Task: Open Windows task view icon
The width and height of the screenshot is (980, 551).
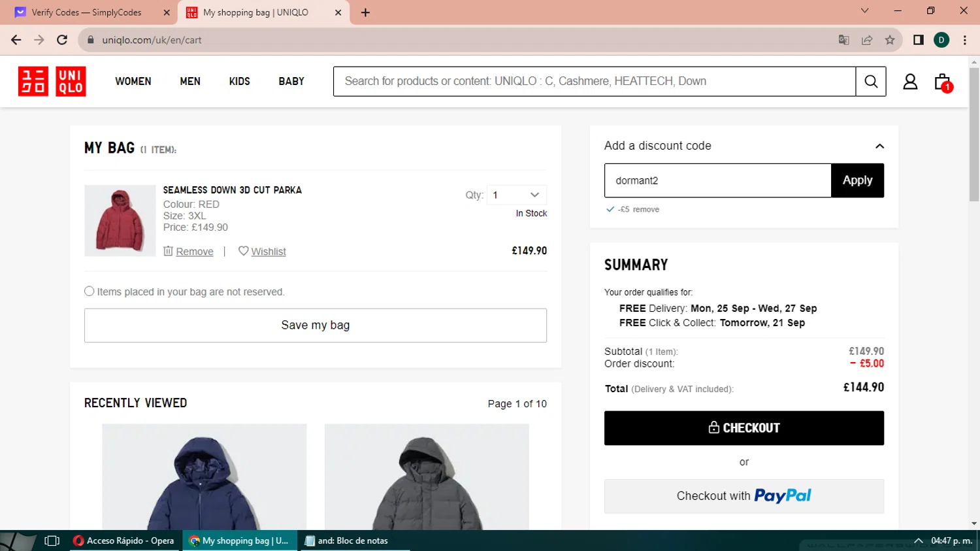Action: point(52,541)
